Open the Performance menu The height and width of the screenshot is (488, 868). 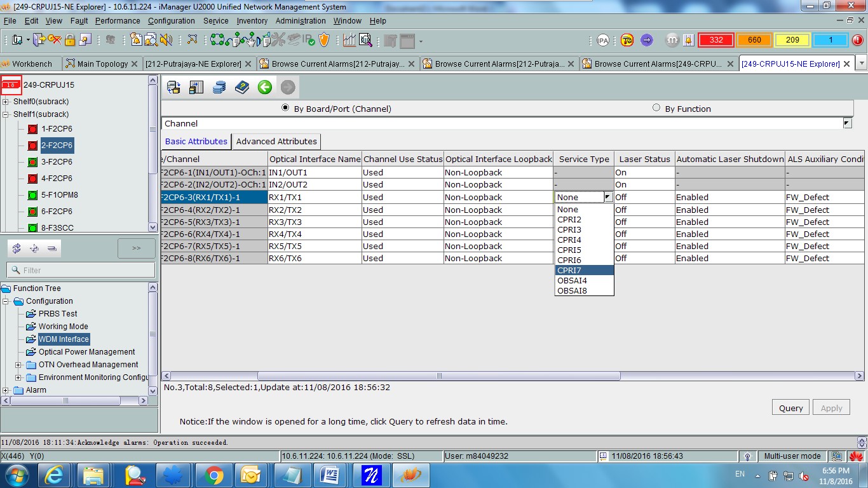118,21
